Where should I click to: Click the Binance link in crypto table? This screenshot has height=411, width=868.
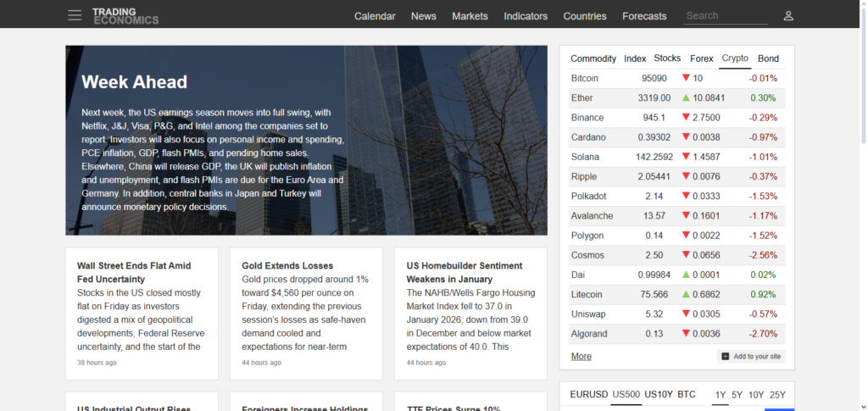587,118
